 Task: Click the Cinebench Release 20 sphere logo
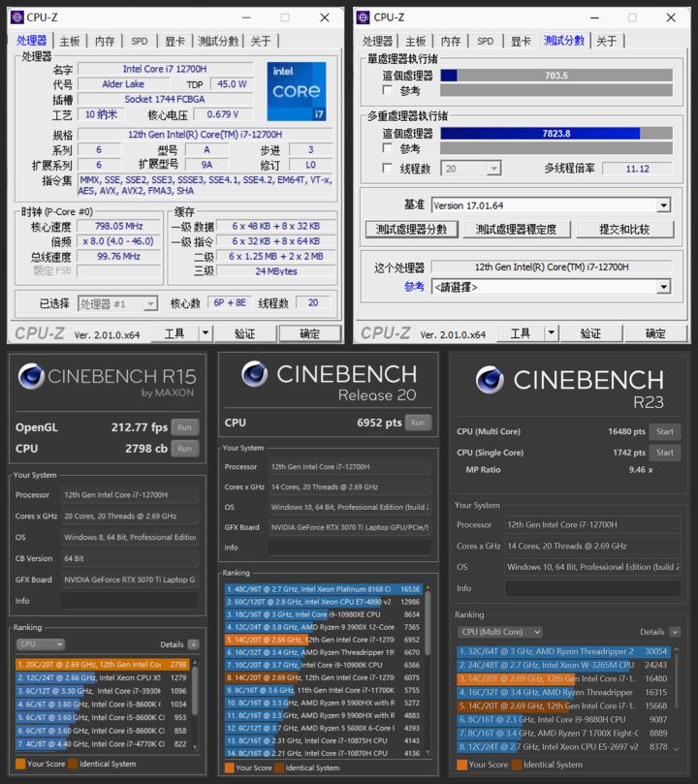[x=255, y=374]
